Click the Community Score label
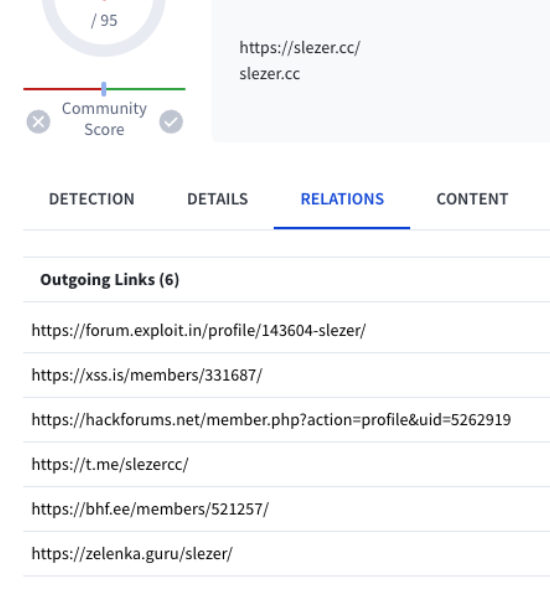The width and height of the screenshot is (550, 595). click(104, 119)
